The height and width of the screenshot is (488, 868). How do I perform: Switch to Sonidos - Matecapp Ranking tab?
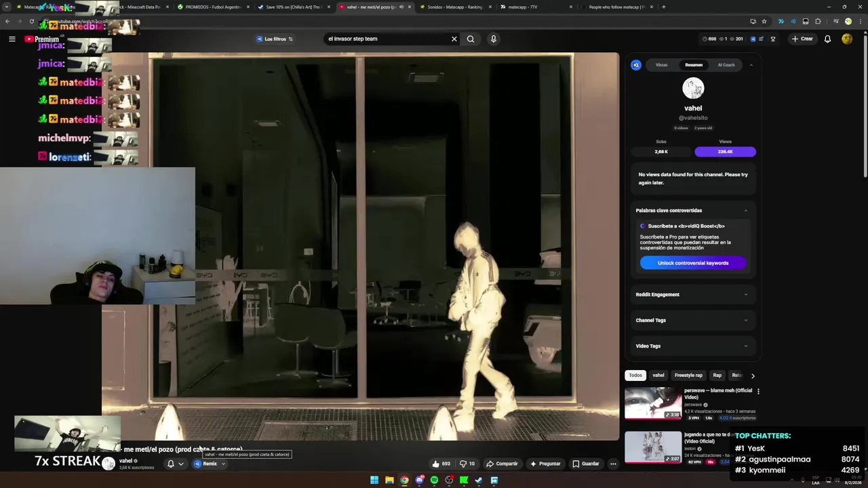pos(454,7)
